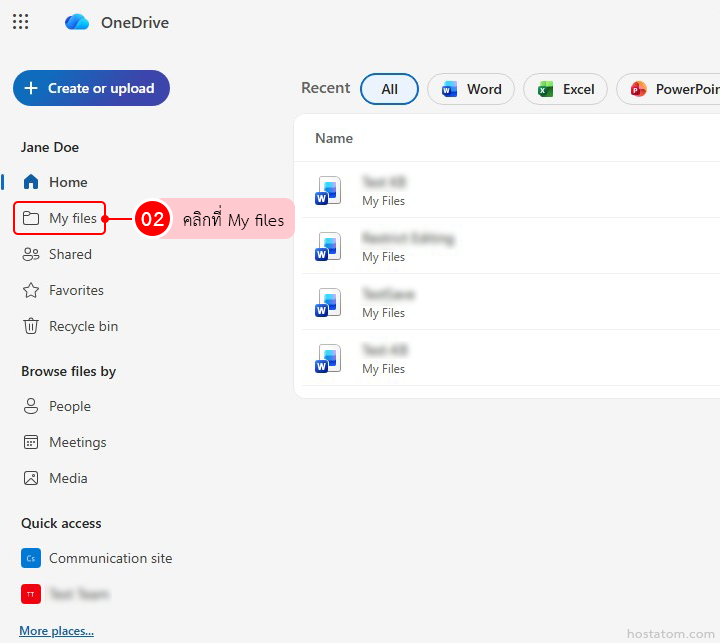Click the Recycle bin trash icon
This screenshot has width=720, height=643.
(x=31, y=326)
